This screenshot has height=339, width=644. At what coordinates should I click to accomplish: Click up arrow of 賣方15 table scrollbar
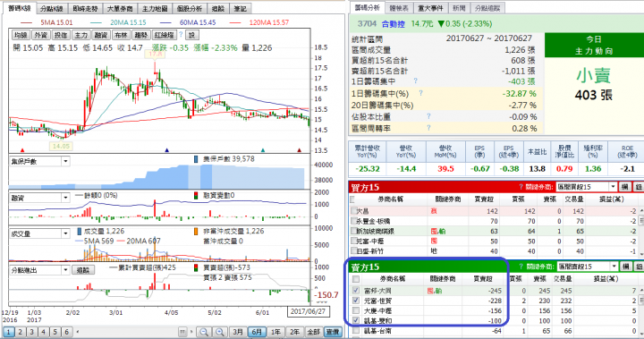641,291
